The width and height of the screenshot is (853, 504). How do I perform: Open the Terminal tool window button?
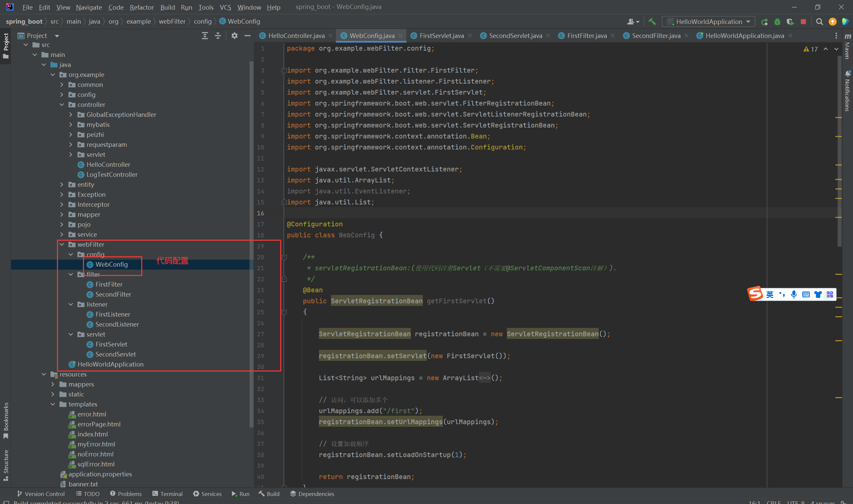(x=168, y=493)
